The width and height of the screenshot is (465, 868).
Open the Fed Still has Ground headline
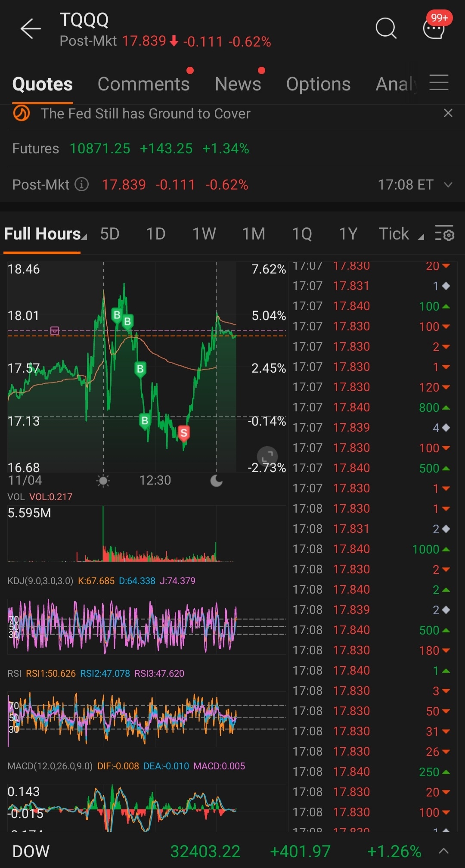click(x=146, y=114)
